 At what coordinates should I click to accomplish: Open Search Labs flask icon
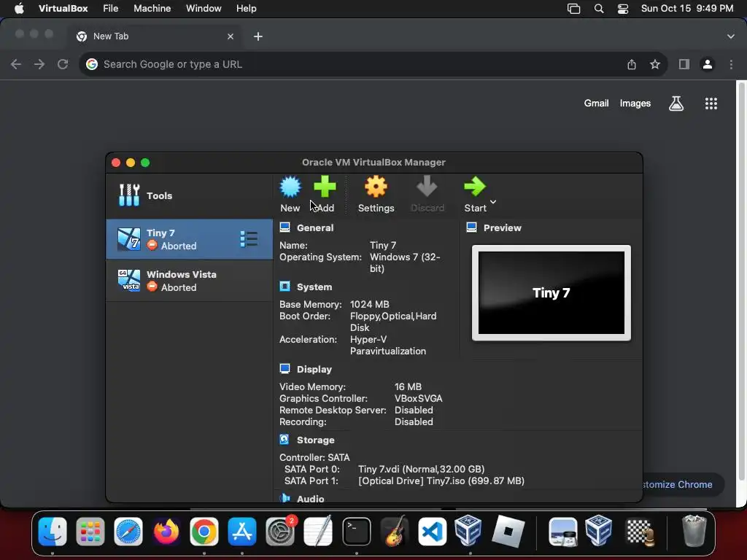click(x=676, y=104)
